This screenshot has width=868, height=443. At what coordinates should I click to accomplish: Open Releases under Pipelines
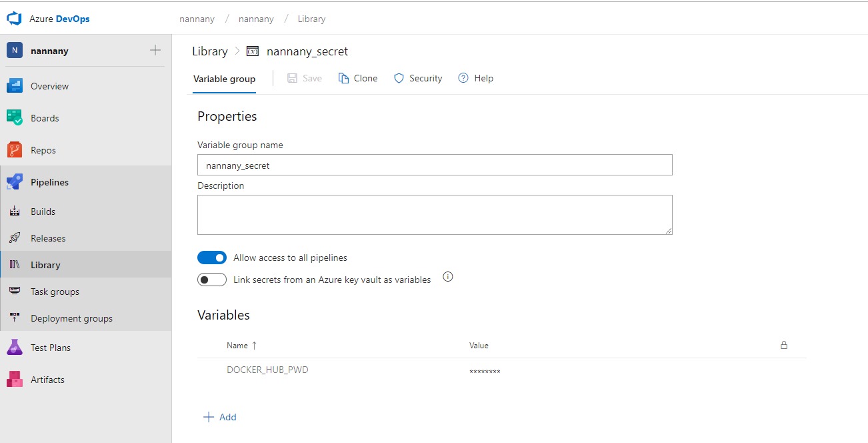pyautogui.click(x=48, y=238)
